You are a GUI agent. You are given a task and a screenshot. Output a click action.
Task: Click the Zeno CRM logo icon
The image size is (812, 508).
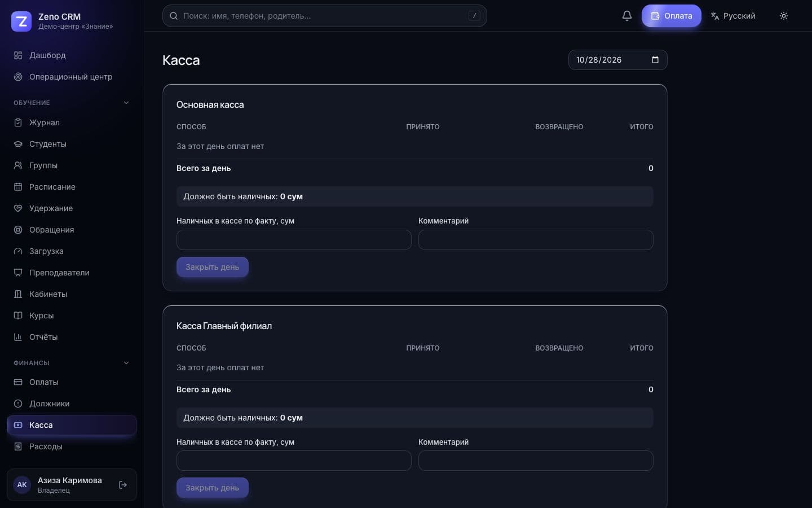pos(21,21)
